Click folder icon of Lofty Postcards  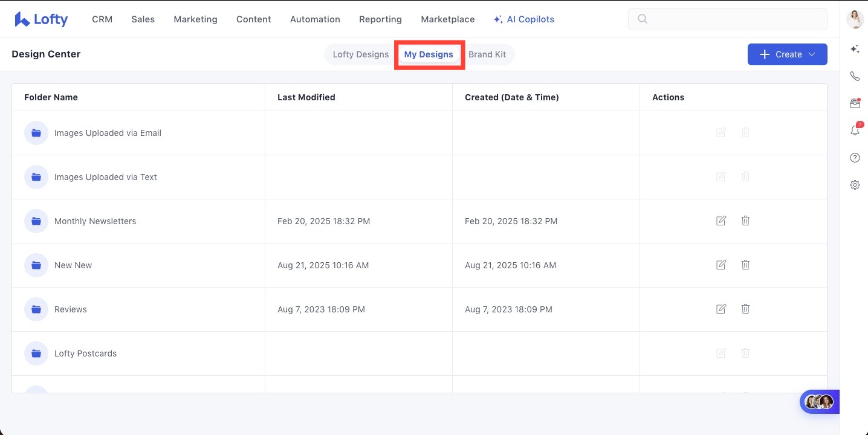pyautogui.click(x=36, y=353)
